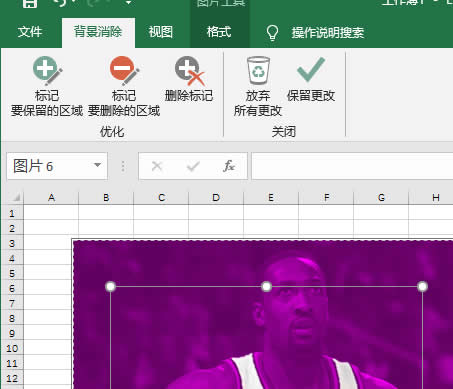Click top-right handle of background removal marquee
Viewport: 453px width, 389px height.
tap(422, 286)
